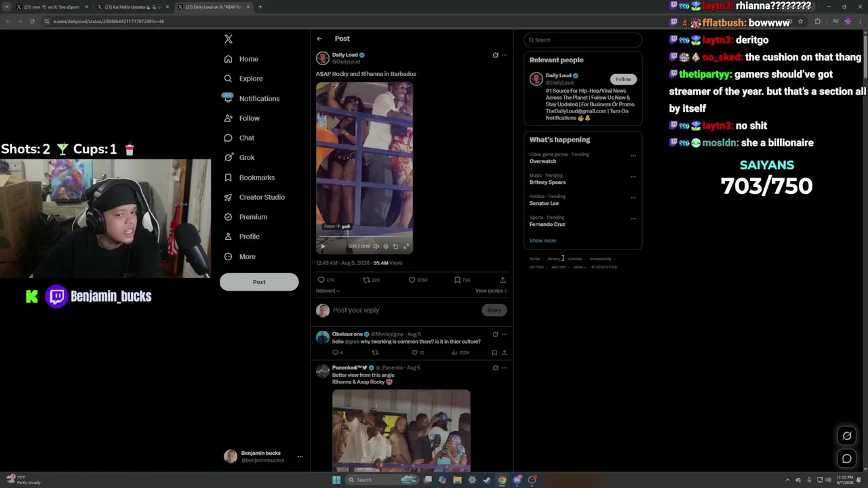Viewport: 868px width, 488px height.
Task: Open more options for Senator Lee trend
Action: point(633,197)
